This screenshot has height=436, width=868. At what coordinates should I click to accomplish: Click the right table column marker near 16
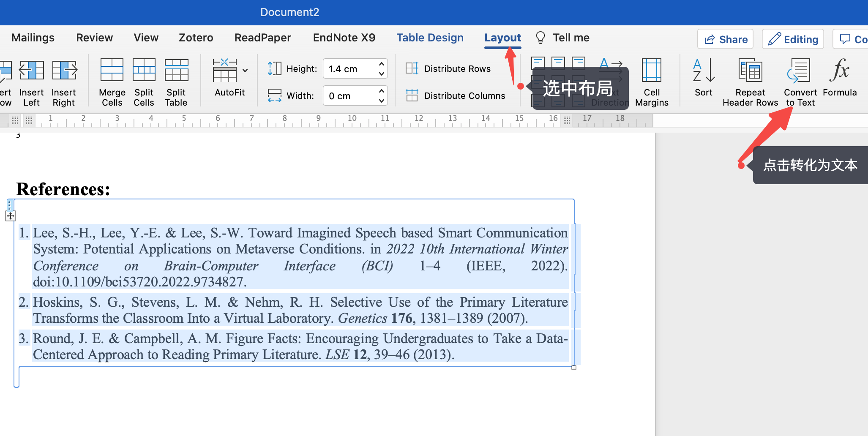[x=567, y=120]
